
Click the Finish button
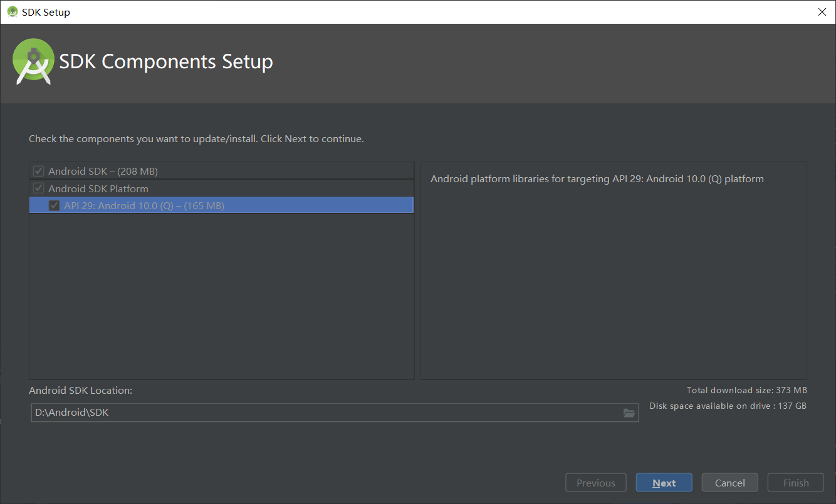click(795, 482)
